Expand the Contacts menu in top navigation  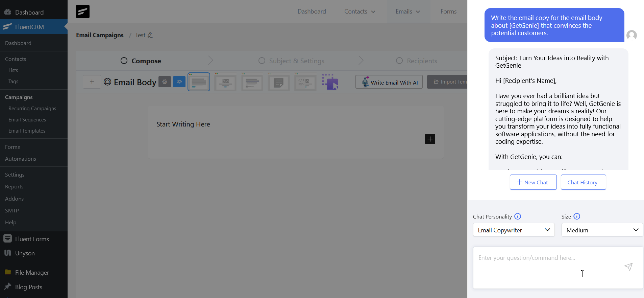point(360,12)
